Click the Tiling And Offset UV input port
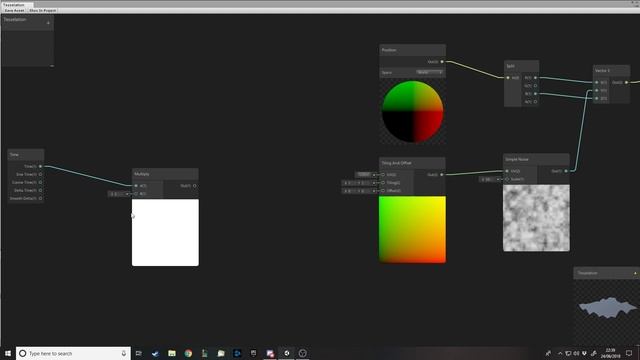The width and height of the screenshot is (640, 360). pos(383,175)
